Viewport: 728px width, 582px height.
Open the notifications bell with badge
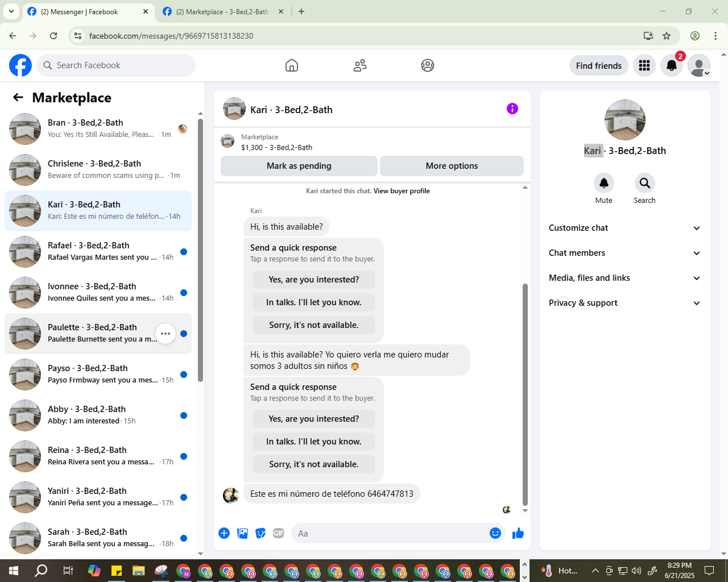click(x=672, y=65)
